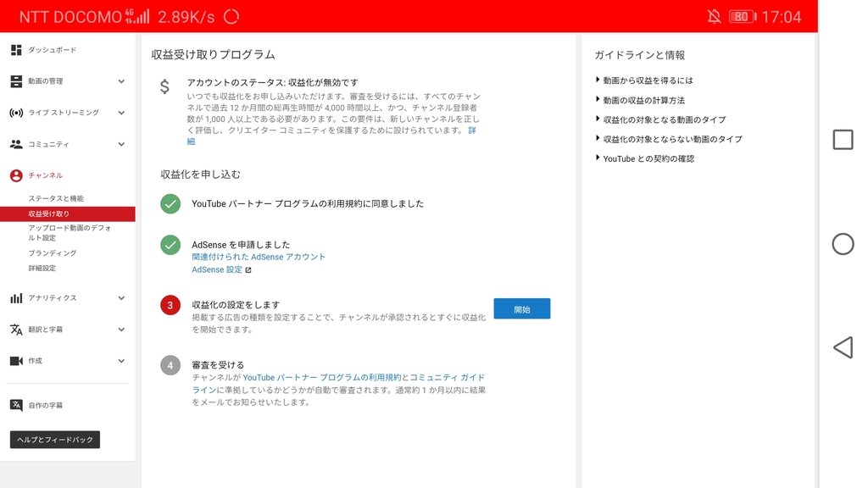The height and width of the screenshot is (488, 868).
Task: Expand 収益化の対象となる動画のタイプ guideline
Action: tap(660, 119)
